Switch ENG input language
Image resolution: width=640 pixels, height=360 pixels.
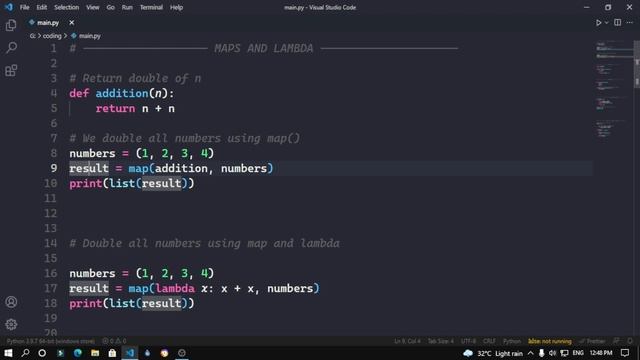(578, 353)
